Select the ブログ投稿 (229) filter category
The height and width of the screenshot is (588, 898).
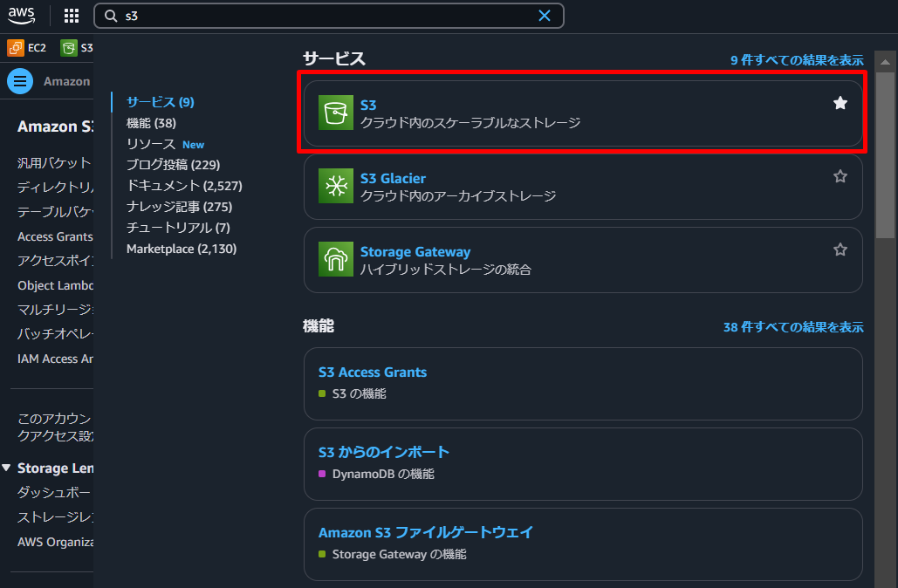click(173, 165)
